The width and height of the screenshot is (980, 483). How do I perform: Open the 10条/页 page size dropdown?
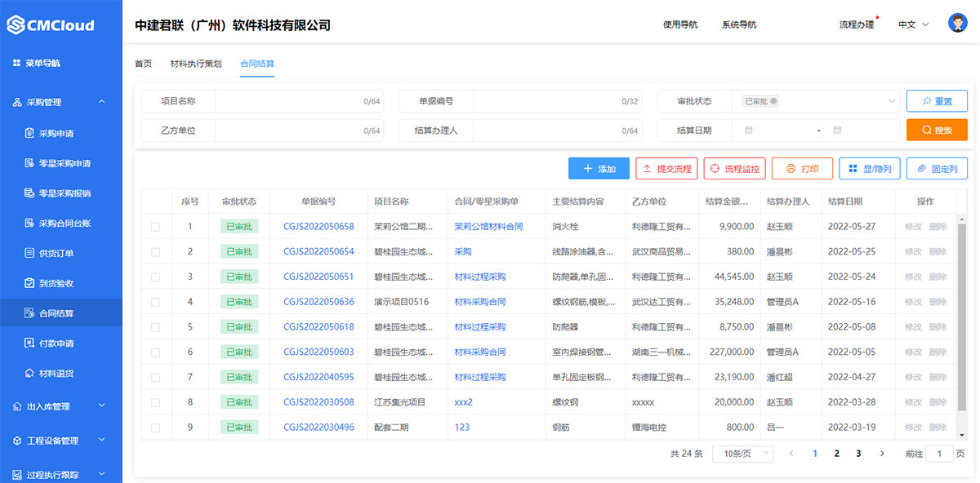(742, 454)
